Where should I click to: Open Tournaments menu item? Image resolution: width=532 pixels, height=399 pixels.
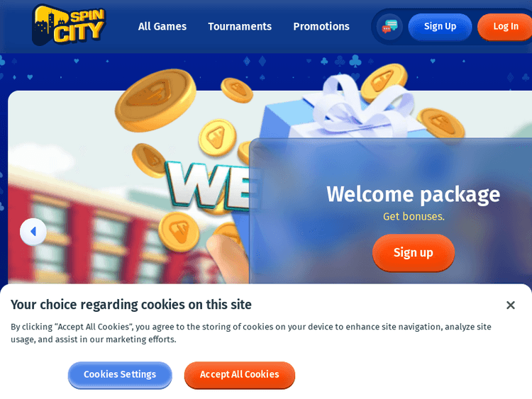[x=240, y=26]
